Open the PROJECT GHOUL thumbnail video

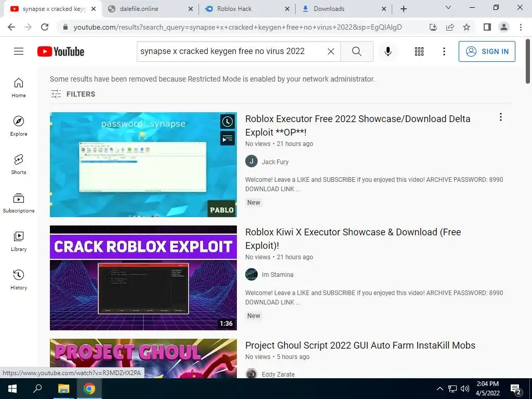pyautogui.click(x=143, y=358)
